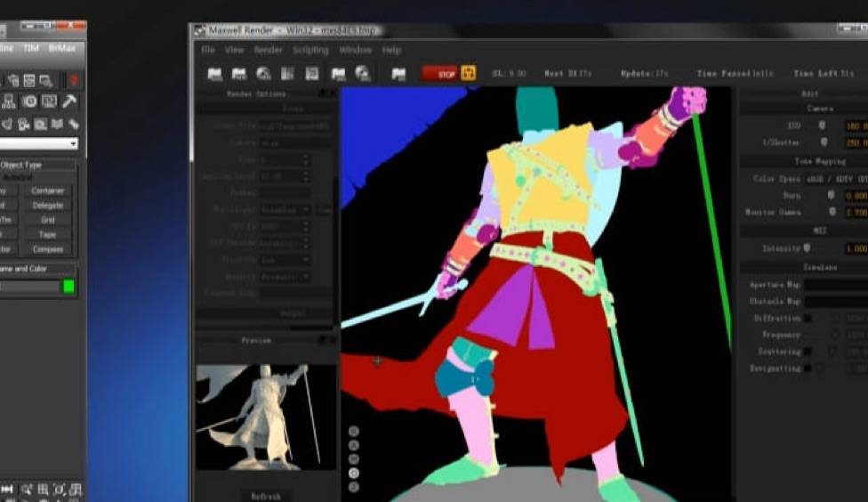
Task: Click the Monitor Gamma slider knob
Action: point(832,212)
